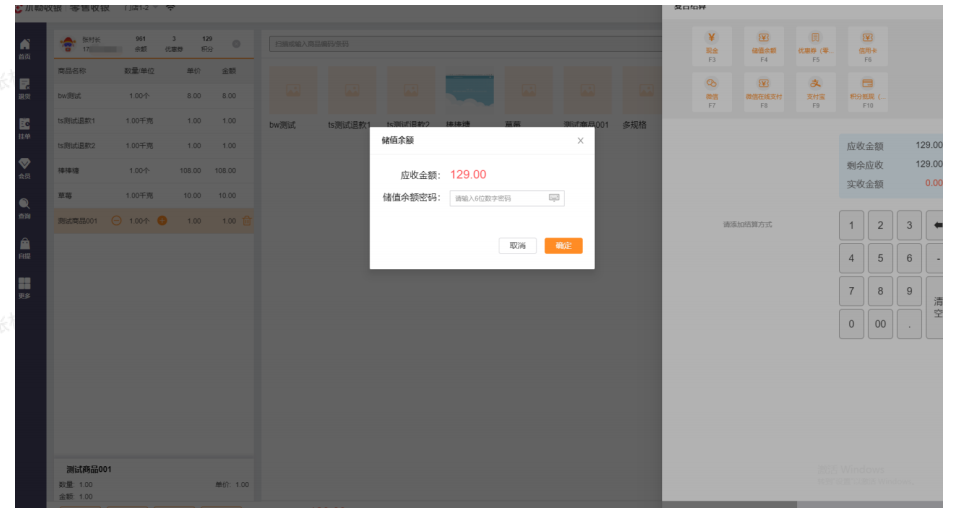Confirm payment with the orange 确定 button
This screenshot has width=958, height=512.
point(563,246)
